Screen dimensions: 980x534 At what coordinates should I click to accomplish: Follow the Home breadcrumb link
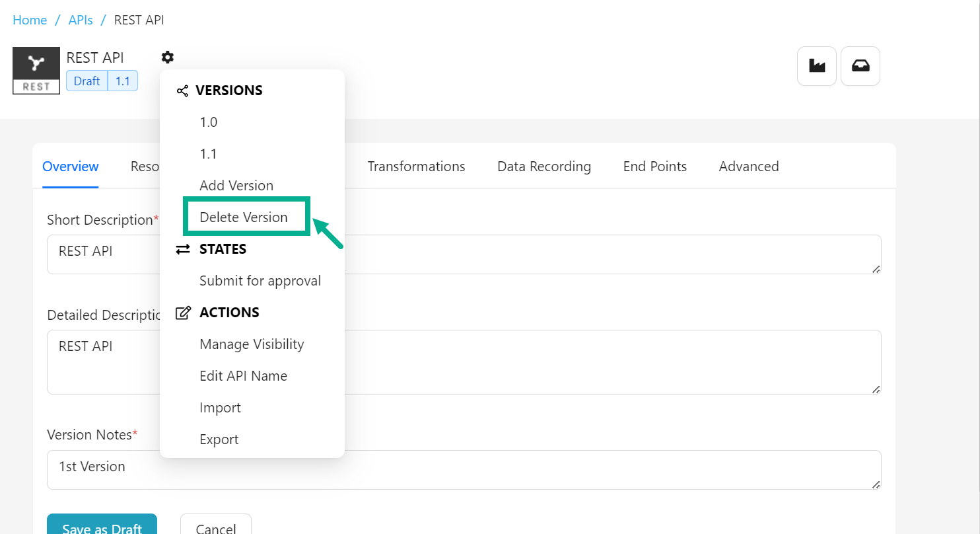[30, 20]
